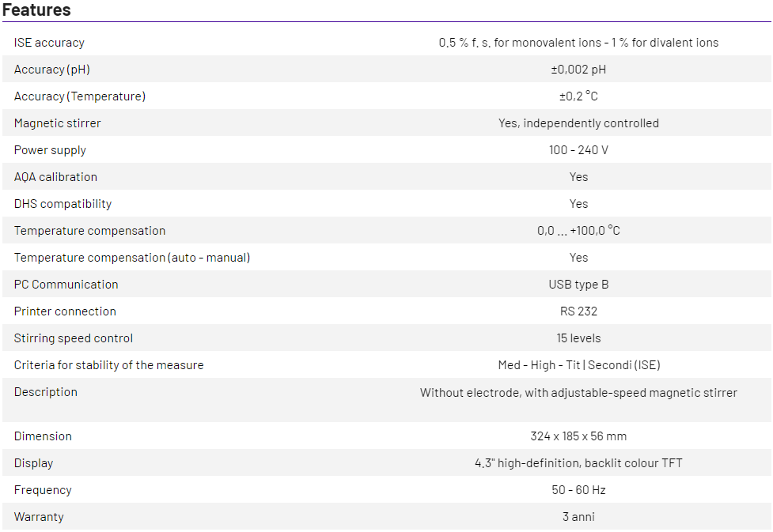Click the 100 - 240 V value
The height and width of the screenshot is (532, 773).
[x=578, y=150]
